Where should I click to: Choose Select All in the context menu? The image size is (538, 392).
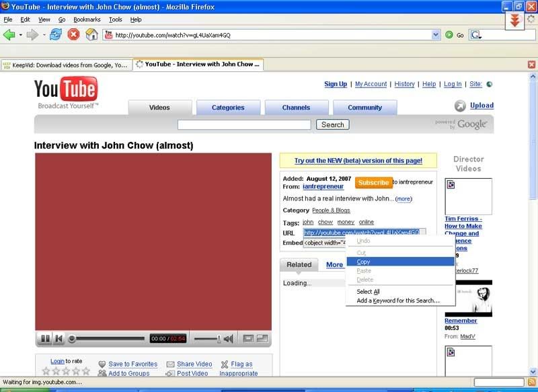coord(400,292)
